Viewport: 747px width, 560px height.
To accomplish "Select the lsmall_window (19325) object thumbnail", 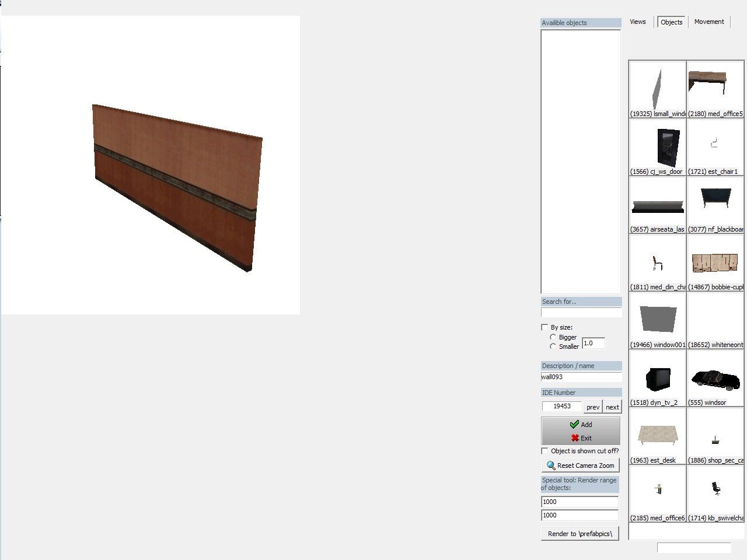I will (658, 89).
